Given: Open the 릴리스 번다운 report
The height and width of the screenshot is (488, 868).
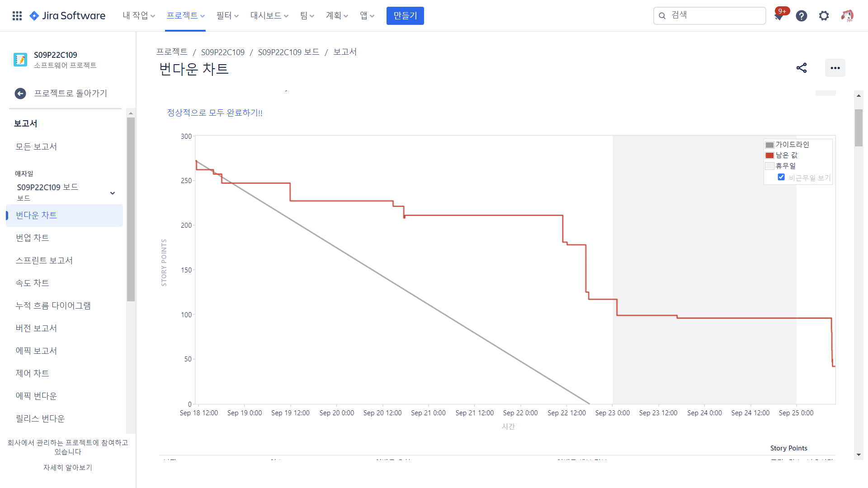Looking at the screenshot, I should pos(40,419).
